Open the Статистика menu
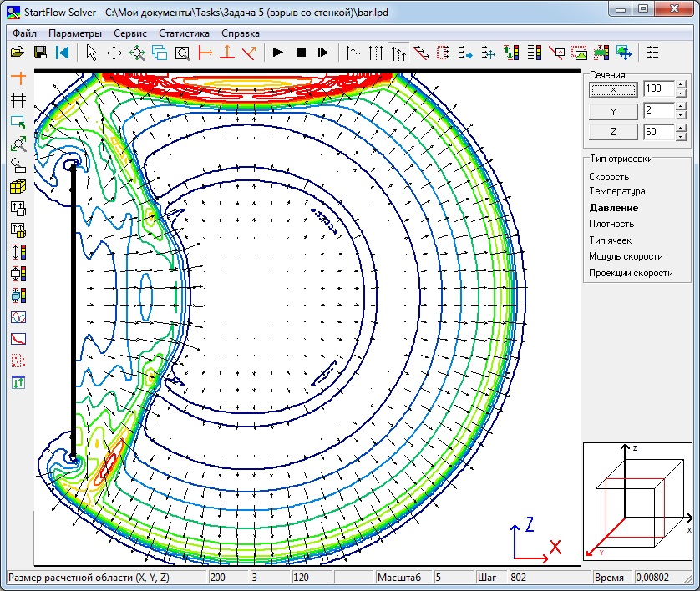 (184, 33)
